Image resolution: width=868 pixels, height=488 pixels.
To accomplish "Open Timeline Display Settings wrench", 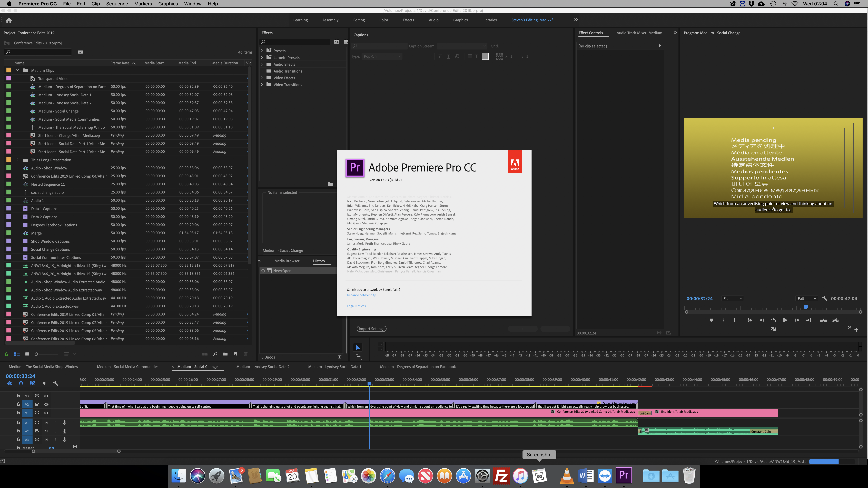I will tap(56, 383).
